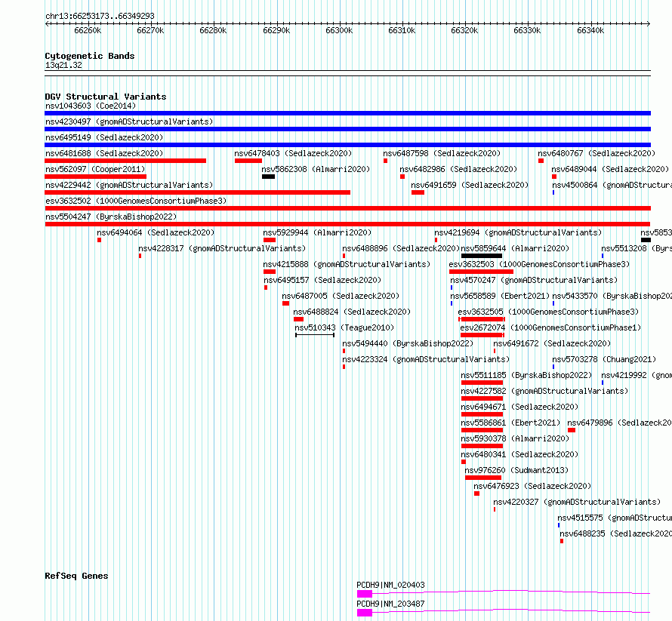Open the nsv4219992 variant label
This screenshot has width=672, height=621.
[636, 375]
